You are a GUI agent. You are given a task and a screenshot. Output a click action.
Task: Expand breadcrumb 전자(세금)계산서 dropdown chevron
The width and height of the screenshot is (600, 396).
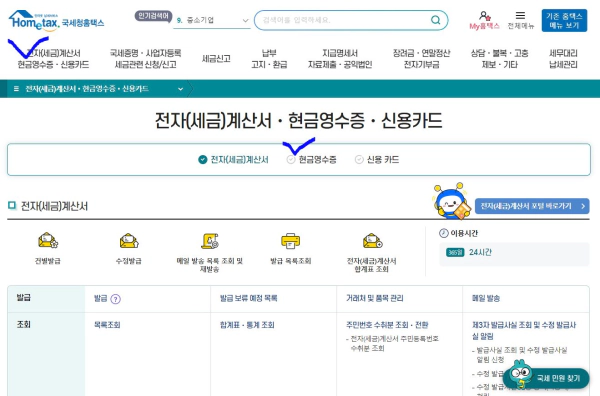click(x=181, y=89)
